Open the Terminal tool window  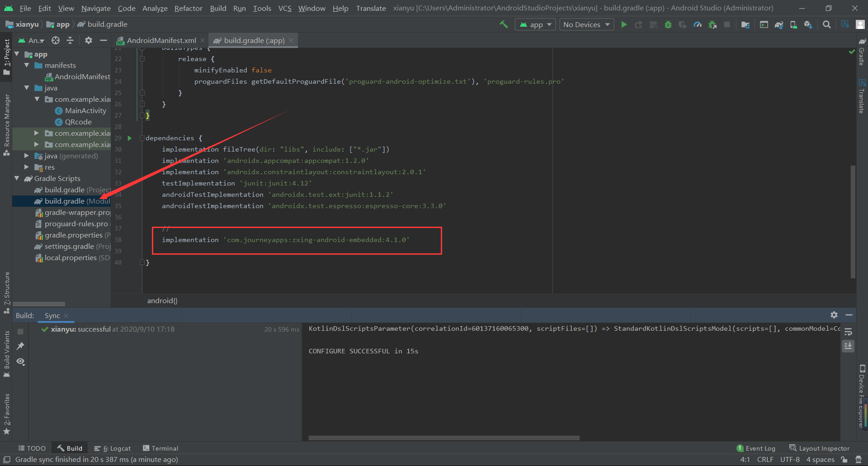160,448
